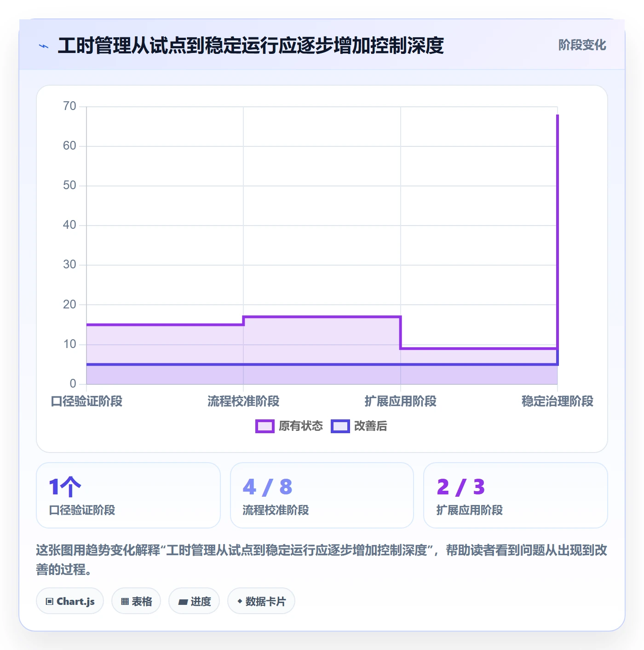Click the y-axis value 30
Viewport: 644px width, 650px height.
click(x=69, y=265)
